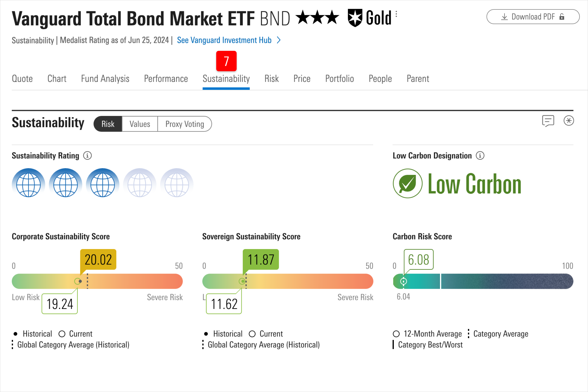This screenshot has width=588, height=392.
Task: Open the People tab
Action: [380, 79]
